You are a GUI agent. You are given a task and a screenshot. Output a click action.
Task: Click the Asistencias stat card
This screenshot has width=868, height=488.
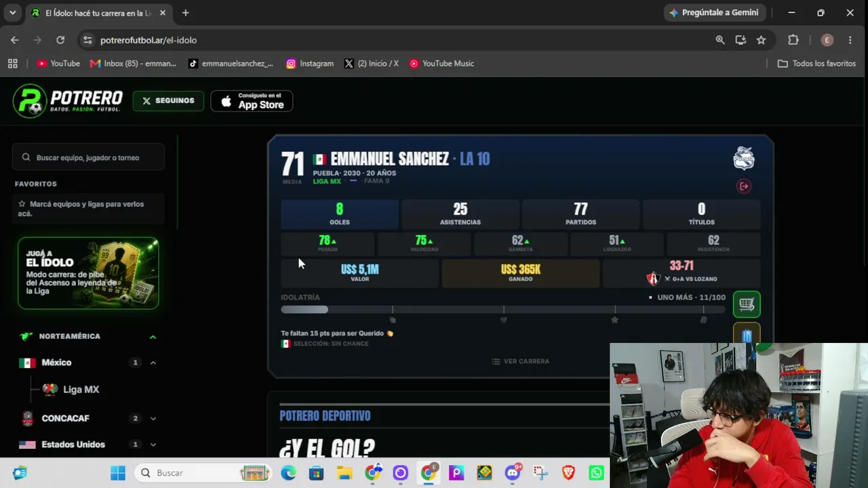pos(460,214)
